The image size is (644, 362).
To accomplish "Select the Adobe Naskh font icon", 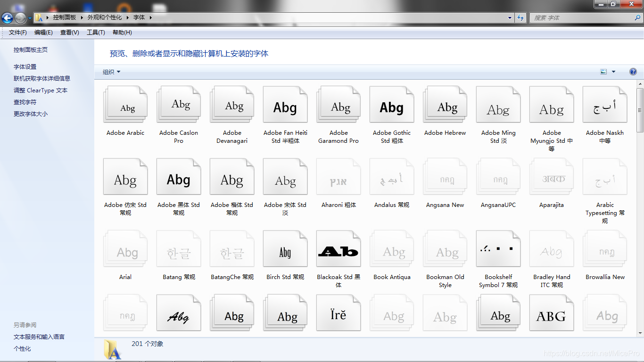I will (605, 105).
